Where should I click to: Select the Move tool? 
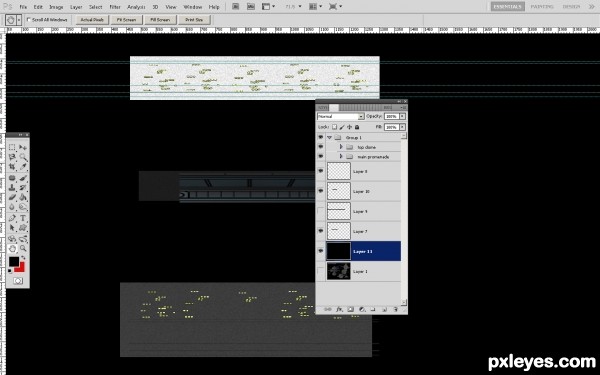pyautogui.click(x=23, y=147)
